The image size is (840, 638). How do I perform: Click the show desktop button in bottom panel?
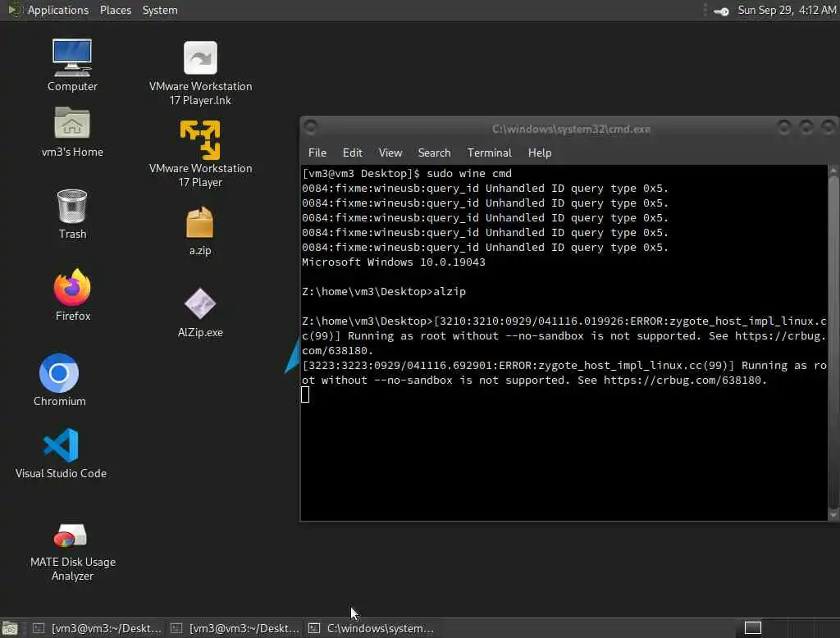10,628
